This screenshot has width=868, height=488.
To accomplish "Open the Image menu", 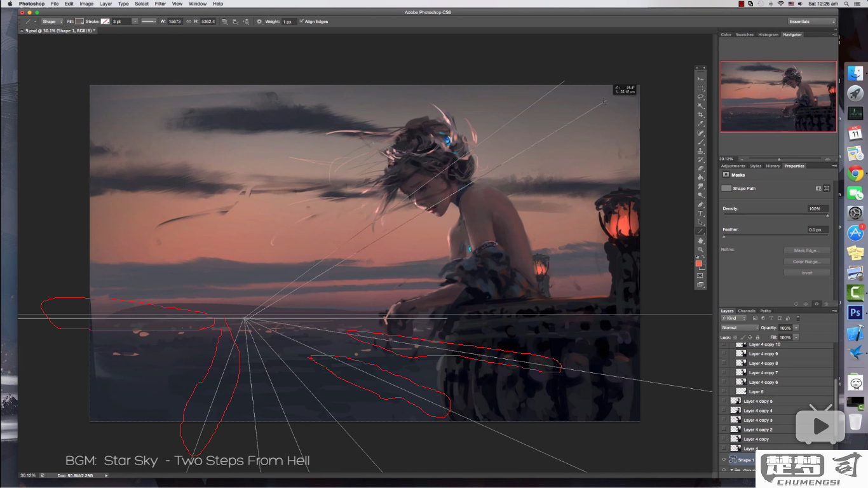I will coord(86,4).
